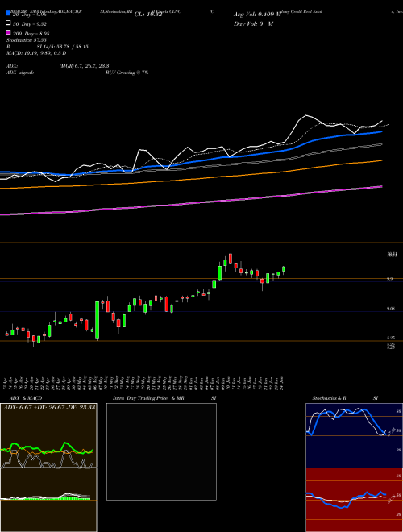
Task: Click the ADX lines sub-panel
Action: click(48, 435)
